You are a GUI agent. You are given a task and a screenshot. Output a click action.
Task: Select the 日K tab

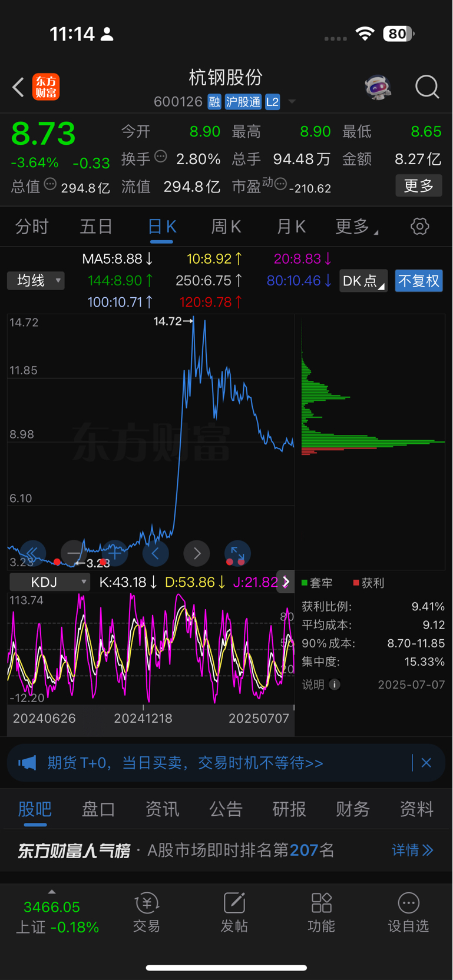click(x=161, y=227)
